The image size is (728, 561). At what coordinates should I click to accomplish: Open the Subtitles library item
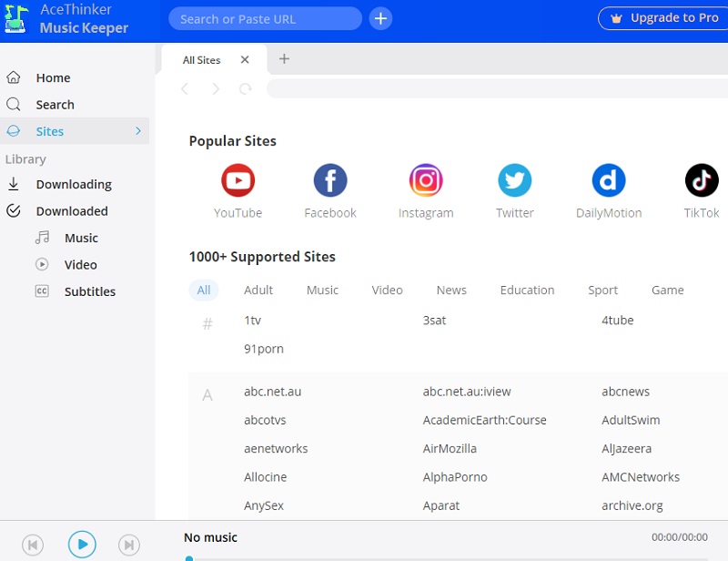coord(75,291)
